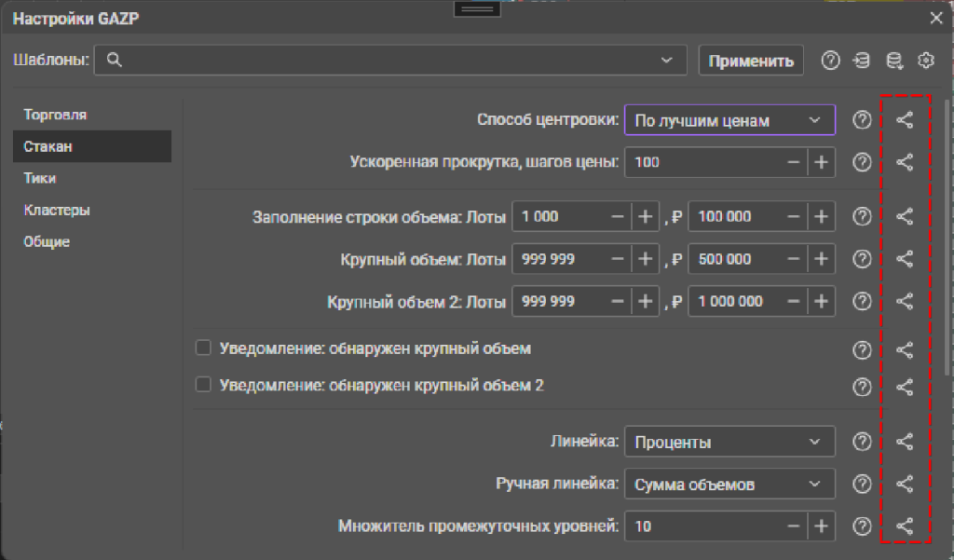
Task: Click the Шаблоны search field
Action: coord(390,61)
